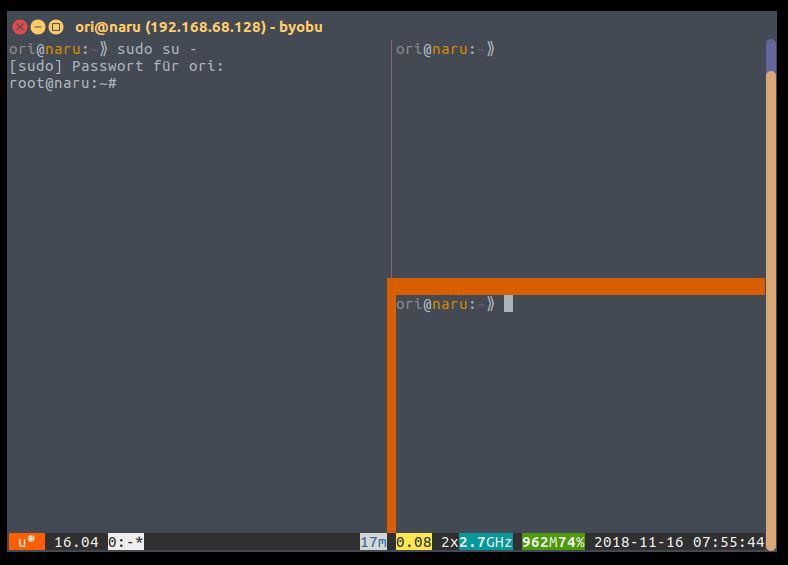The width and height of the screenshot is (788, 565).
Task: Click the 0.08 load average indicator
Action: pyautogui.click(x=414, y=542)
